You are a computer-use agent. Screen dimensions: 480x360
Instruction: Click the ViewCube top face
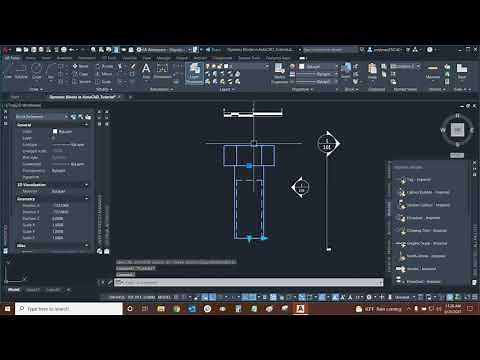point(457,130)
